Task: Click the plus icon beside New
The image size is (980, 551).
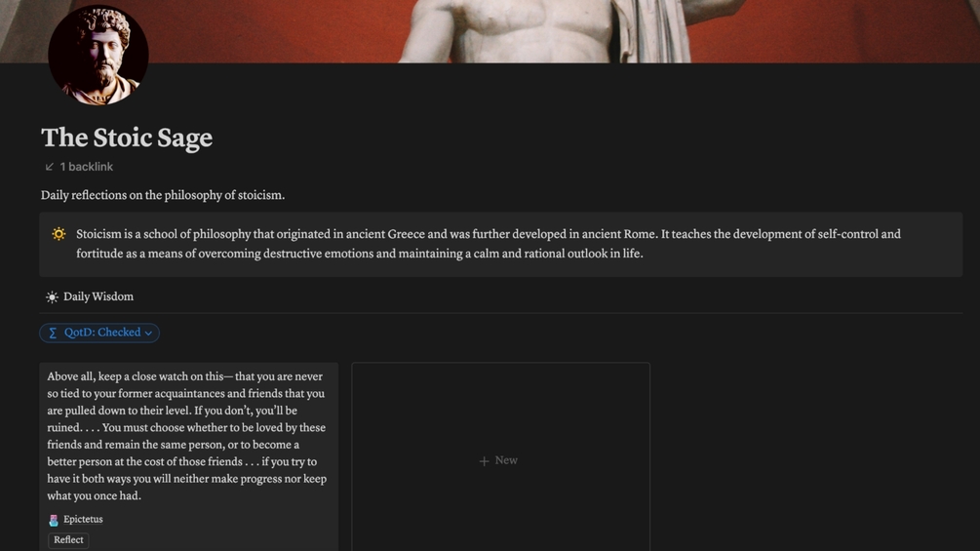Action: [484, 461]
